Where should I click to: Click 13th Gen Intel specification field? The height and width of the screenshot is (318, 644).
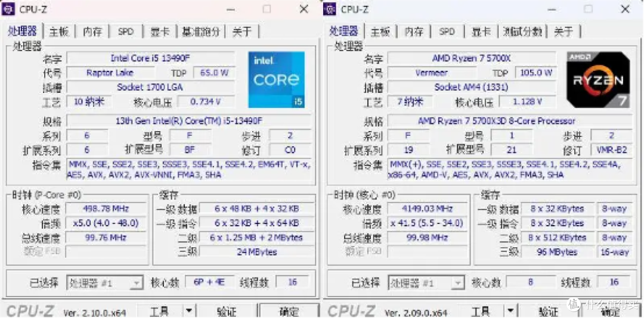click(189, 121)
